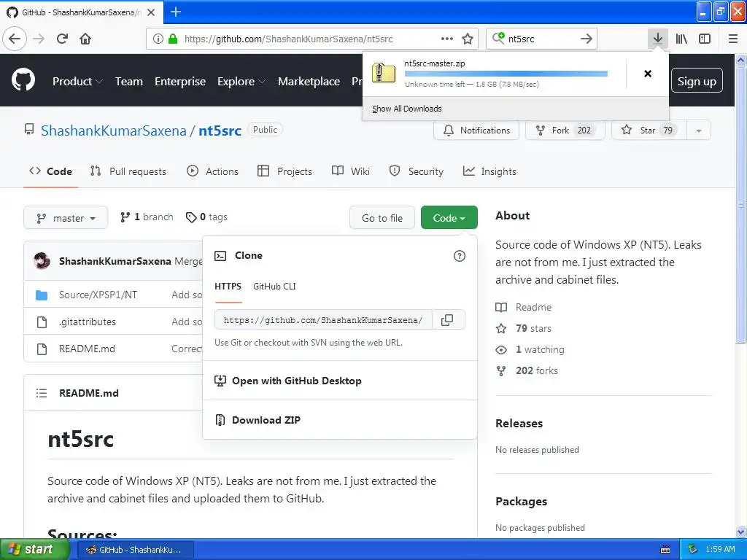Star the nt5src repository
This screenshot has height=560, width=747.
649,131
